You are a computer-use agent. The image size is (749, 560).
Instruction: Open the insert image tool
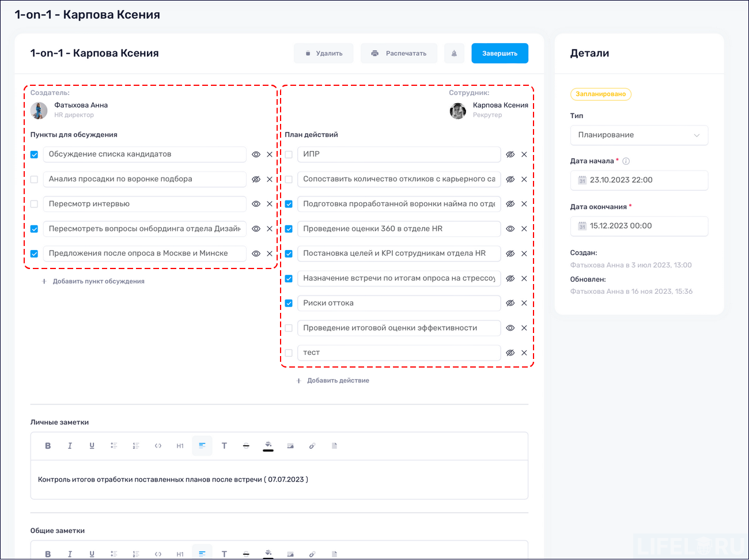pyautogui.click(x=290, y=445)
